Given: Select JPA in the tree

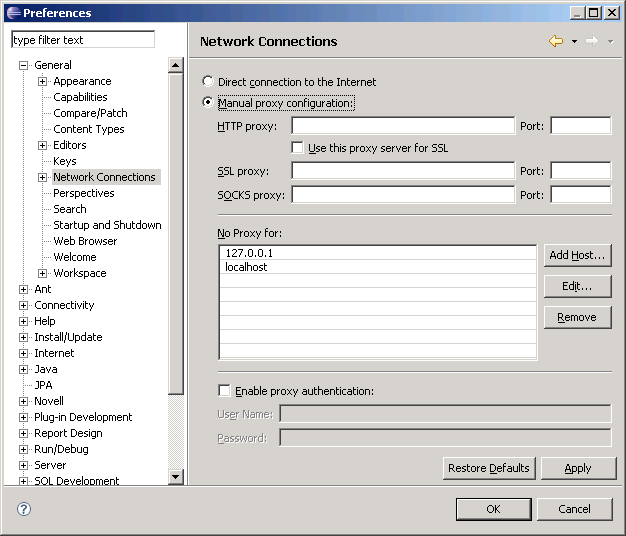Looking at the screenshot, I should click(44, 385).
